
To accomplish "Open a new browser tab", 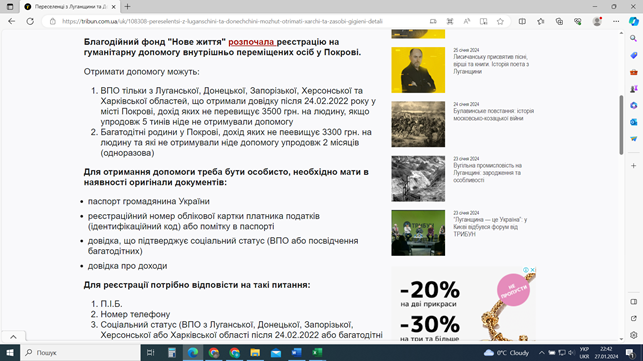I will [x=128, y=7].
